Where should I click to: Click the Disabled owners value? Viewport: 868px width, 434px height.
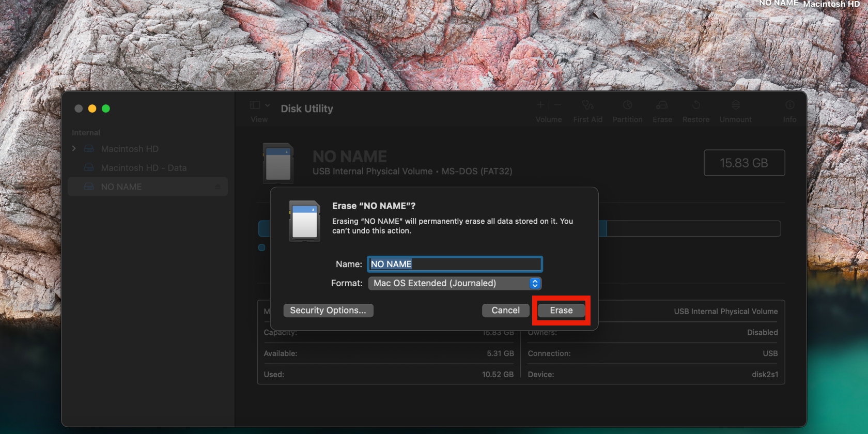[762, 332]
